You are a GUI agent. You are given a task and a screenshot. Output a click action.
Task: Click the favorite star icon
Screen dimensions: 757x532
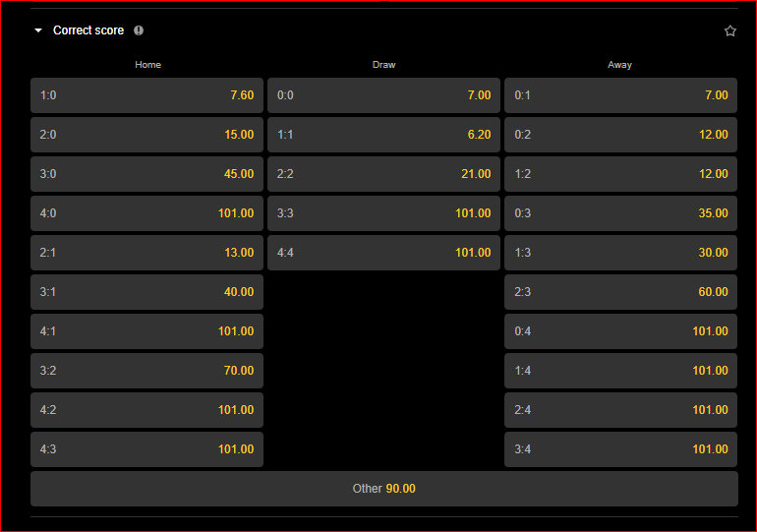click(x=729, y=30)
